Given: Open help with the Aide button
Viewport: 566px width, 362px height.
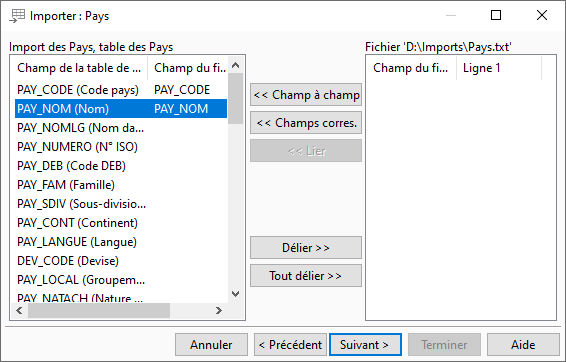Looking at the screenshot, I should click(x=523, y=345).
